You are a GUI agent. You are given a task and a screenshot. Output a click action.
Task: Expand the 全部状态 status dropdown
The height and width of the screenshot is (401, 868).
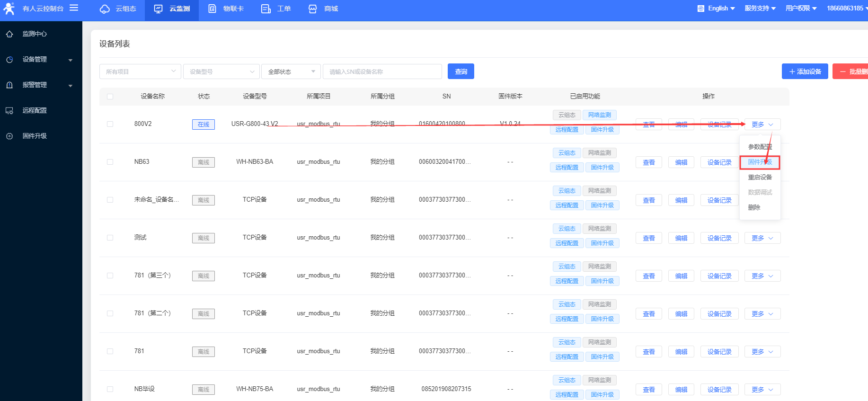(291, 71)
